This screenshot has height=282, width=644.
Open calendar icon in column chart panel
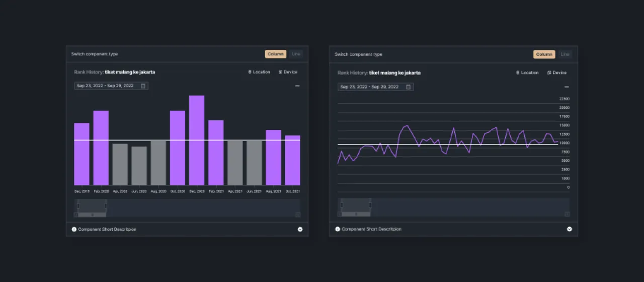coord(143,86)
